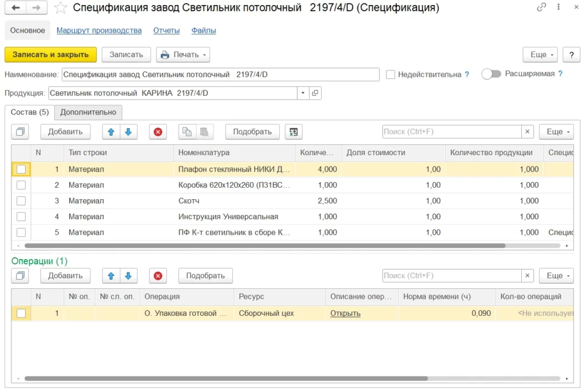Move operation row up
This screenshot has height=392, width=586.
111,276
